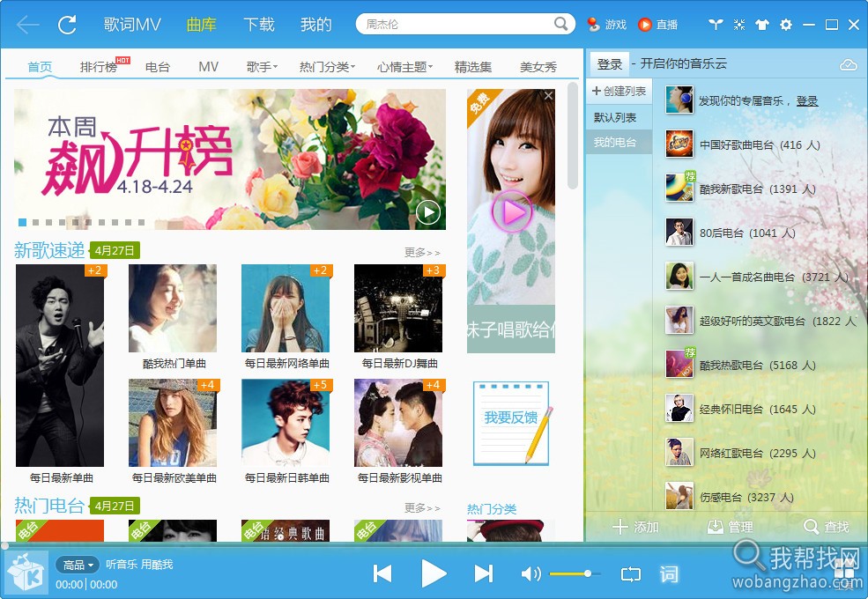This screenshot has width=868, height=599.
Task: Toggle the 词 lyrics display
Action: 669,574
